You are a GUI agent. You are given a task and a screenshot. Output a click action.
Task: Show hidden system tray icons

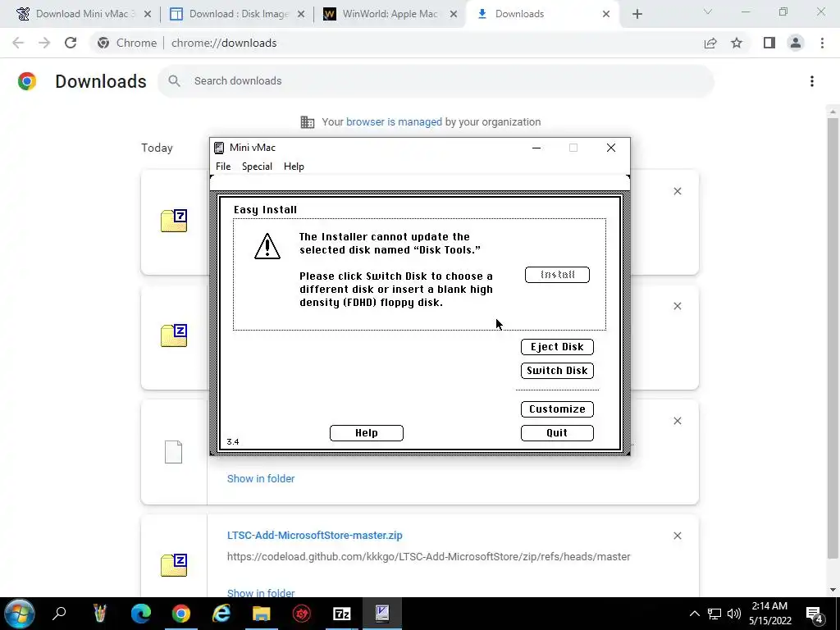694,614
